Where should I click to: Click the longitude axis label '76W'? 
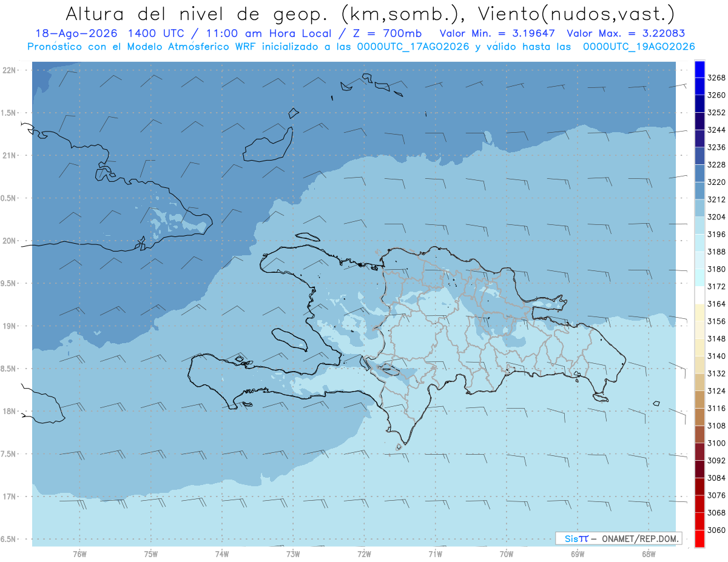(x=79, y=554)
